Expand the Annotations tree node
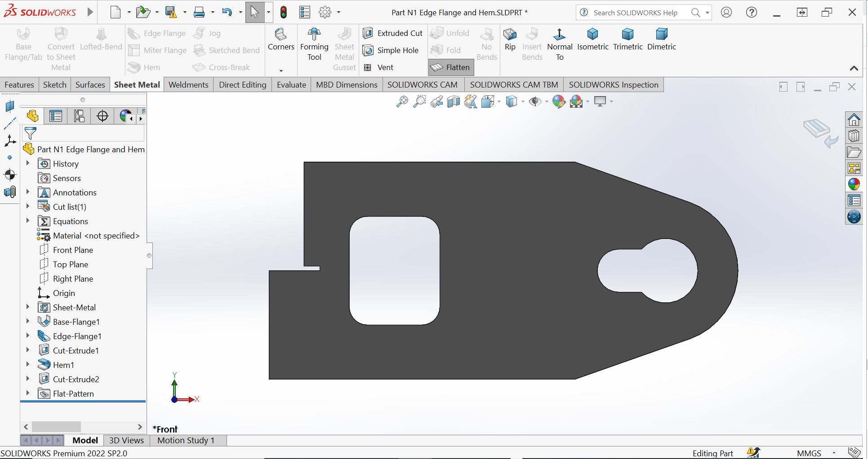Viewport: 868px width, 459px height. click(28, 192)
